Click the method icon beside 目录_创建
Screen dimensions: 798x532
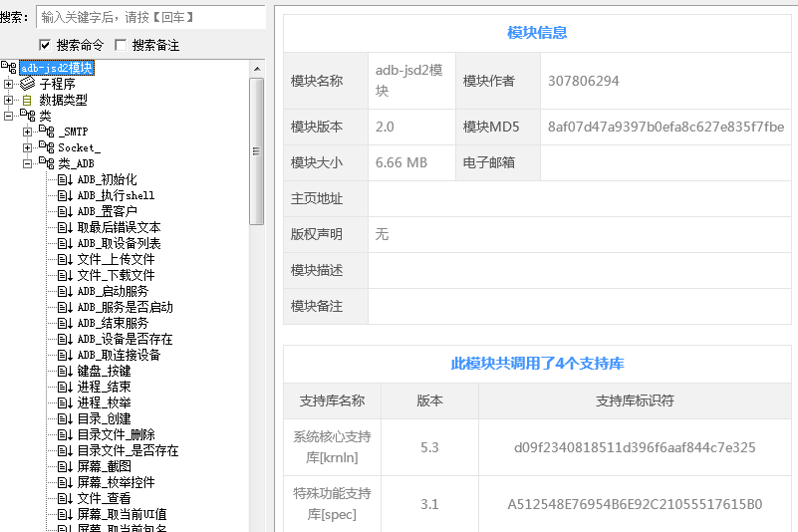point(65,419)
